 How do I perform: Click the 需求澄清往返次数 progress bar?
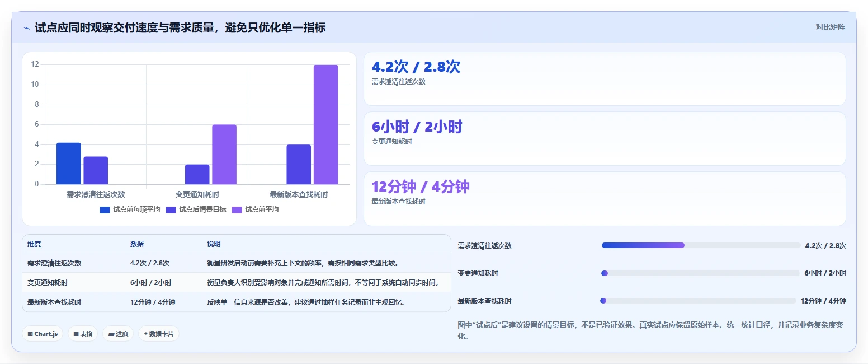click(x=701, y=245)
